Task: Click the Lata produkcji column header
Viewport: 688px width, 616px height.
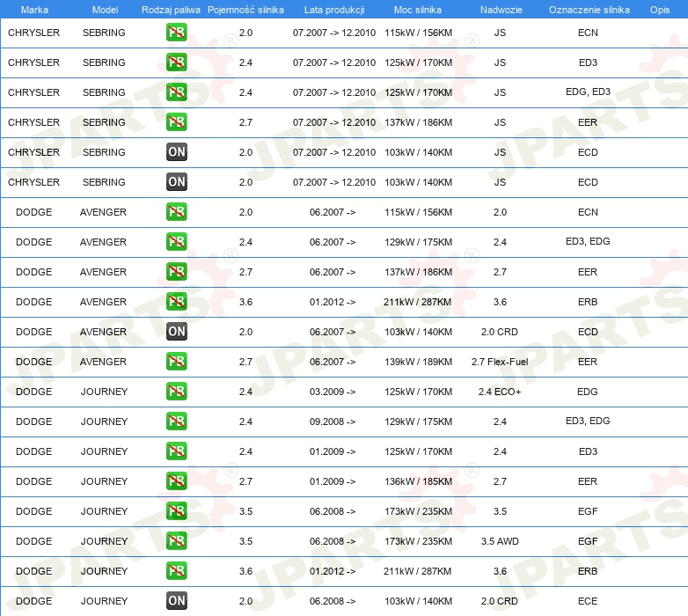Action: point(334,10)
